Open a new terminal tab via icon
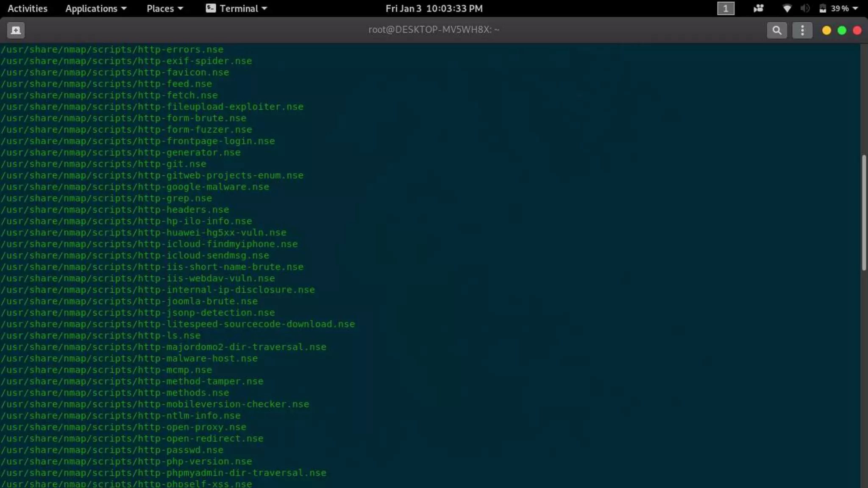The image size is (868, 488). coord(16,30)
